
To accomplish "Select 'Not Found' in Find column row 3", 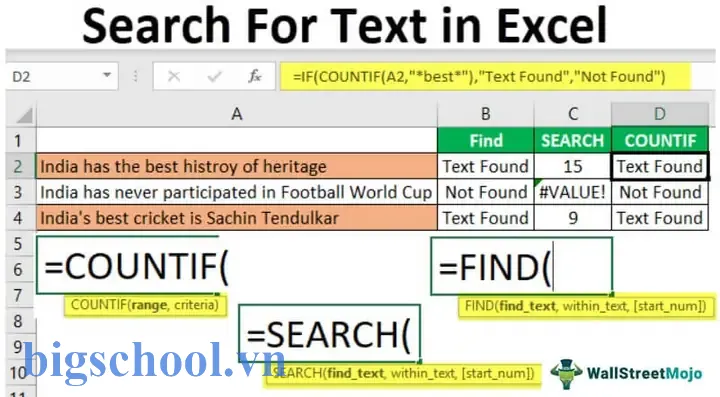I will [x=486, y=192].
